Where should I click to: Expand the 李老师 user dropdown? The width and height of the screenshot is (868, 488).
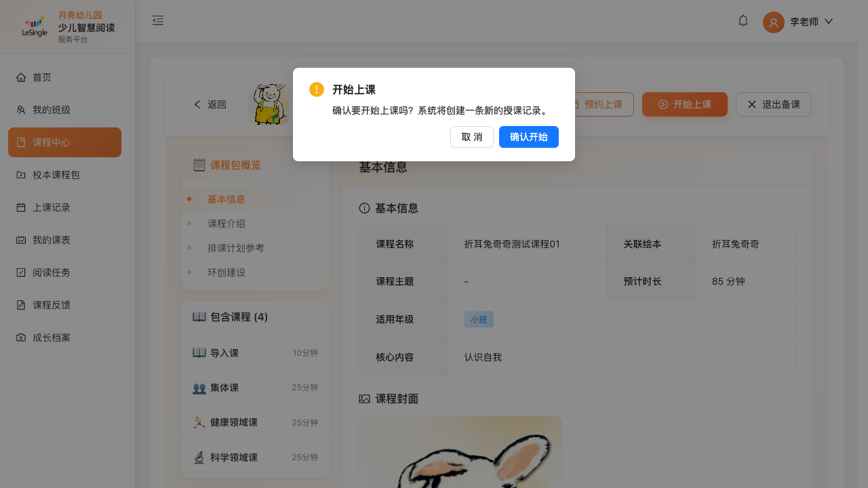[828, 22]
